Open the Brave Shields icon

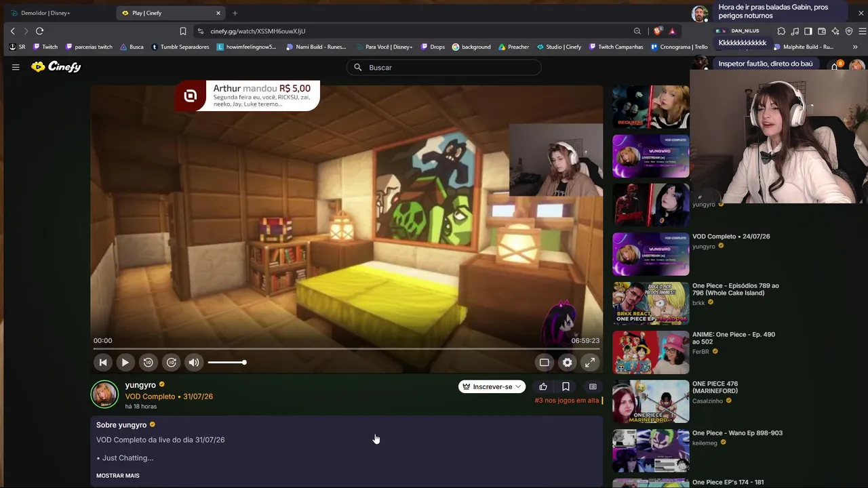pos(657,31)
